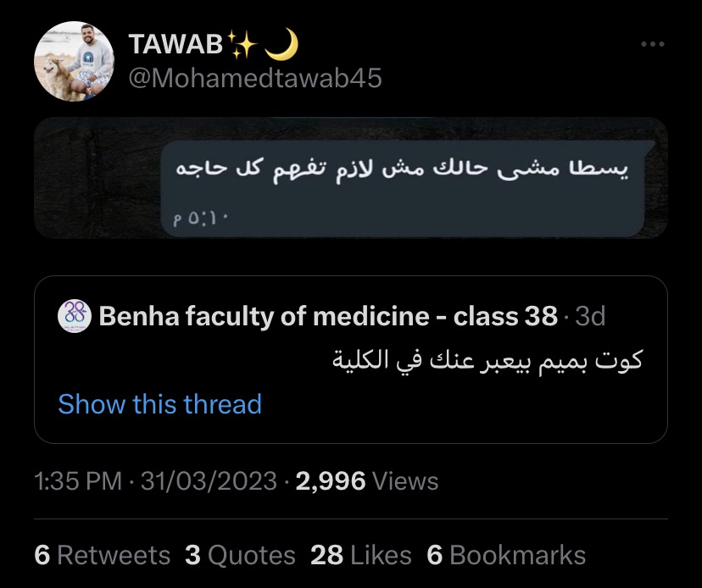Open TAWAB's profile picture

point(74,61)
